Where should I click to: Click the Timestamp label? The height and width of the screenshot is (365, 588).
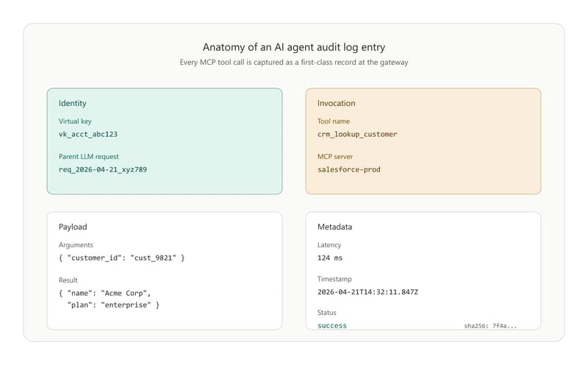[x=334, y=279]
